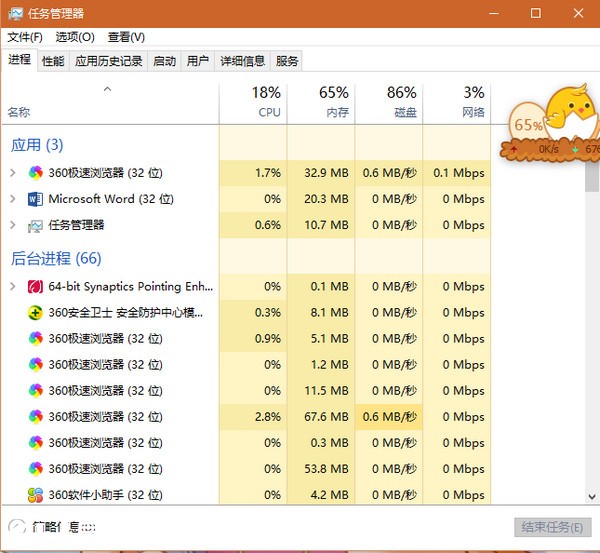This screenshot has width=600, height=553.
Task: Click the 360软件小助手 icon
Action: tap(36, 495)
